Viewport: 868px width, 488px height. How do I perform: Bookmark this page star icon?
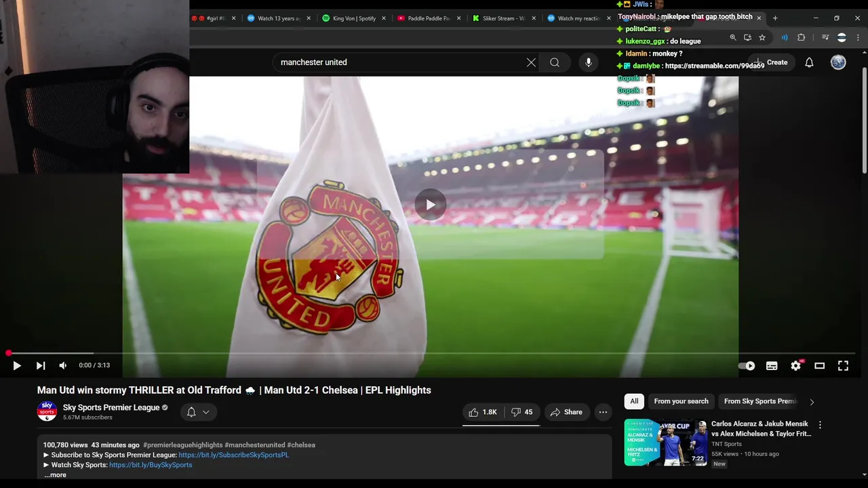point(762,37)
